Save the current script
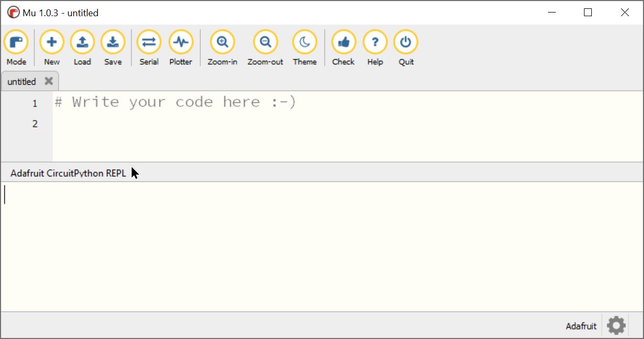This screenshot has width=644, height=339. tap(113, 48)
